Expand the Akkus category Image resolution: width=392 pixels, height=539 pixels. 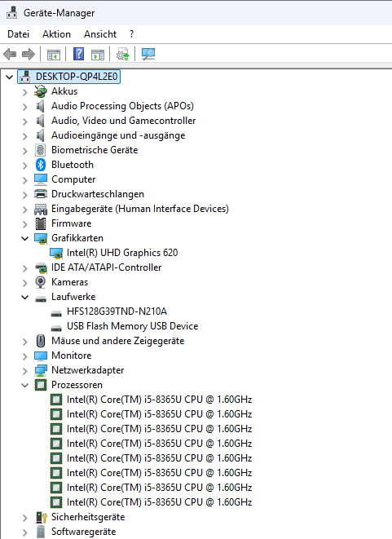coord(24,92)
